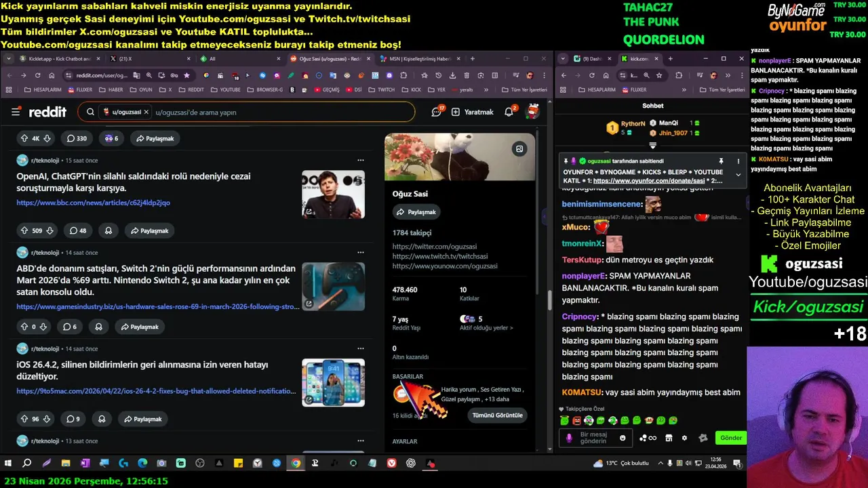This screenshot has width=868, height=488.
Task: Downvote the iOS 26.4.2 post
Action: (47, 419)
